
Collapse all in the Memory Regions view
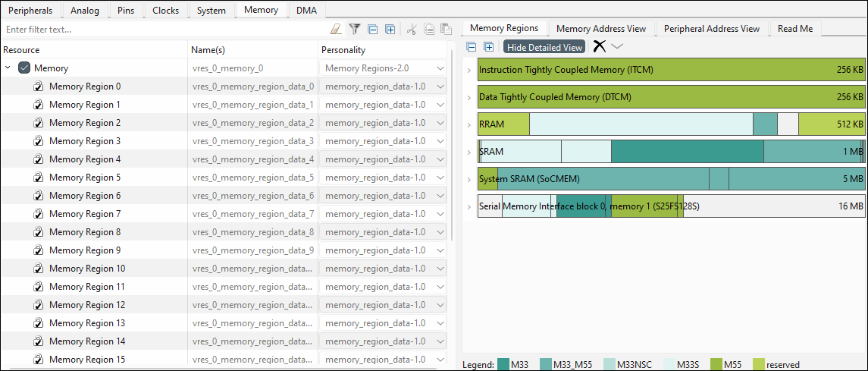click(472, 47)
